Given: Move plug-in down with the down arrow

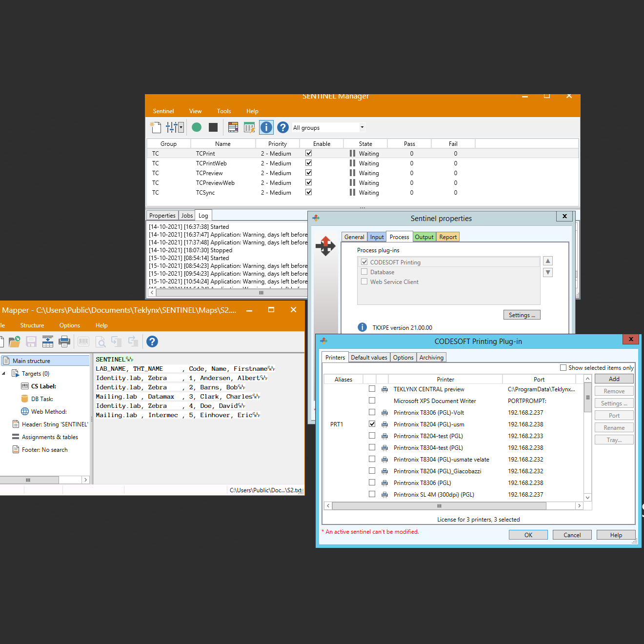Looking at the screenshot, I should pos(548,272).
